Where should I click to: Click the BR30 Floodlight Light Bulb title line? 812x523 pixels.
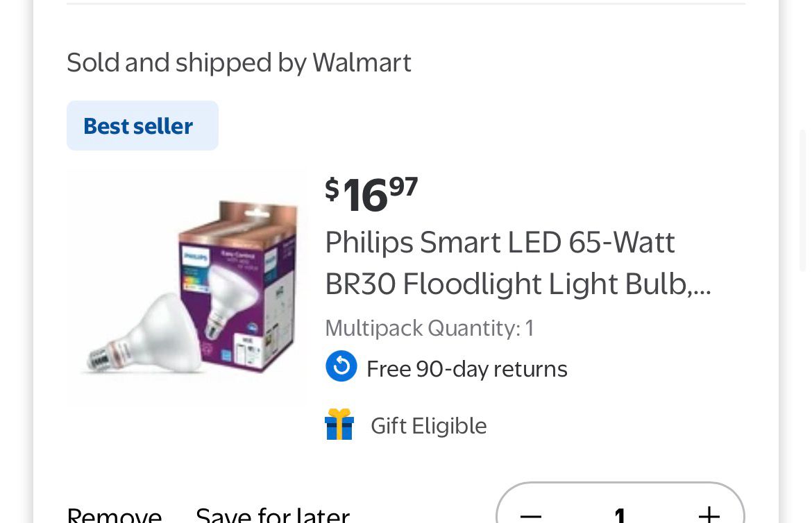tap(507, 284)
